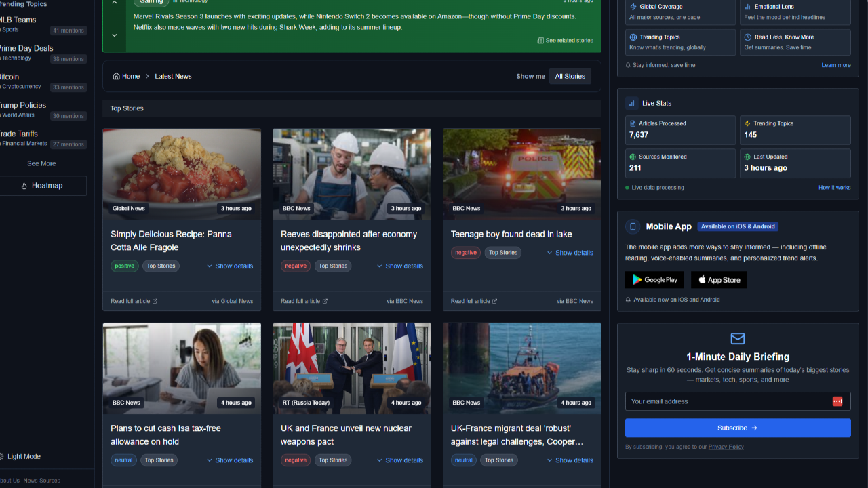This screenshot has width=868, height=488.
Task: Click the breadcrumb chevron between Home and Latest News
Action: point(147,76)
